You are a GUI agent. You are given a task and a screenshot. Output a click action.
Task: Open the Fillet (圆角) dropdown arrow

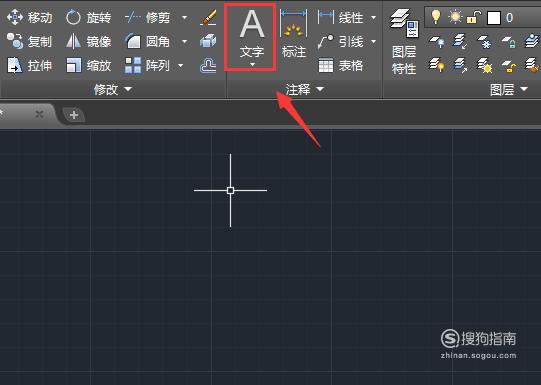click(185, 41)
